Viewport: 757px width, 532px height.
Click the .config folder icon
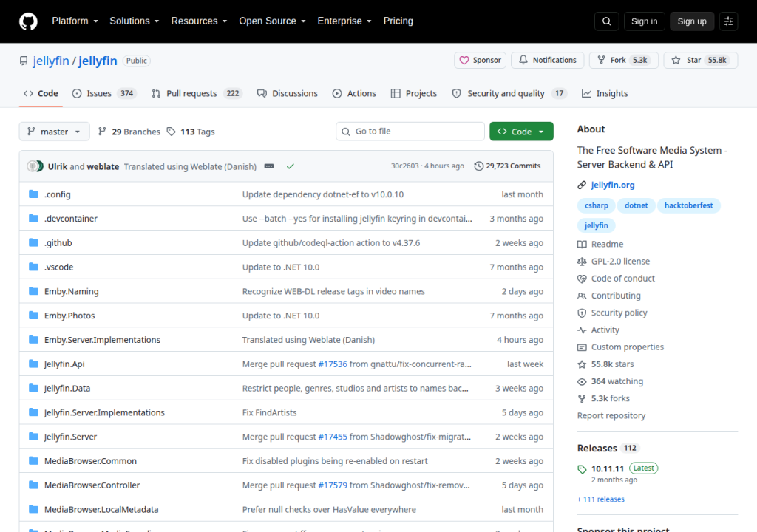(x=33, y=194)
